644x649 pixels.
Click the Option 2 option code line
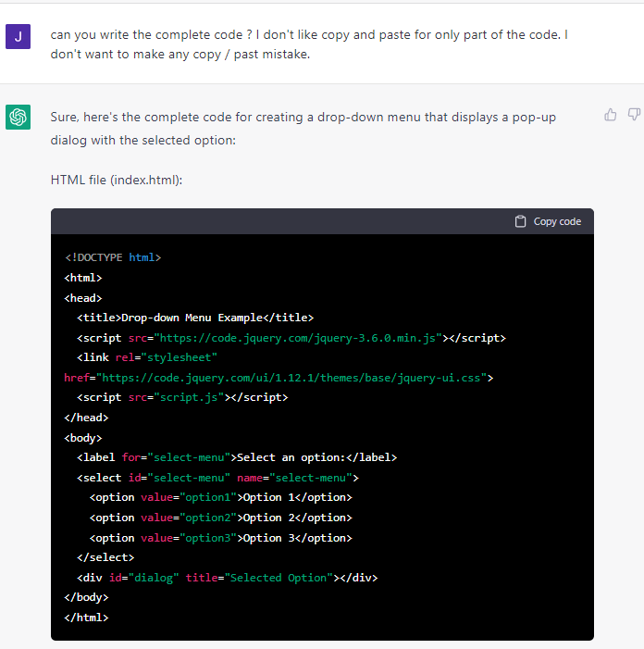221,518
